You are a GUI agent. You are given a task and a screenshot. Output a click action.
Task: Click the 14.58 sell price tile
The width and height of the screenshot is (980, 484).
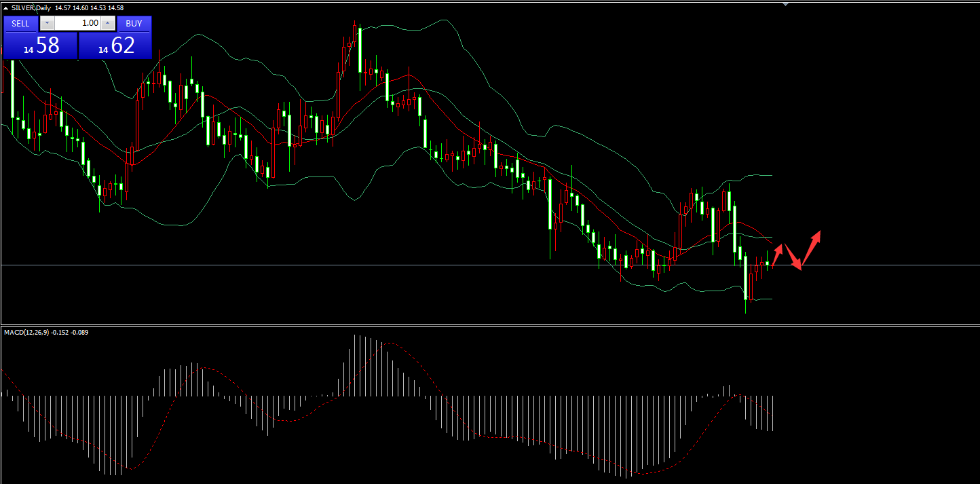tap(41, 46)
